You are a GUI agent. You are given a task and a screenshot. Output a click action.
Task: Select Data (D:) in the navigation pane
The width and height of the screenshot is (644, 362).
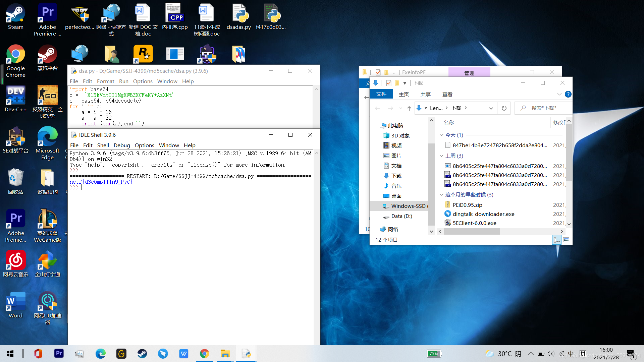[401, 216]
